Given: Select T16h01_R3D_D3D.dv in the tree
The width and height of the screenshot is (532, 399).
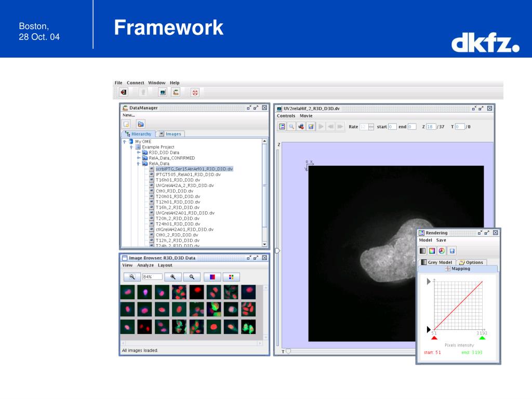Looking at the screenshot, I should point(178,180).
